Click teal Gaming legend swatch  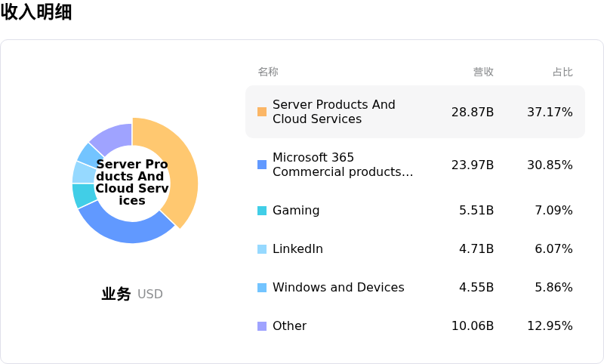262,211
